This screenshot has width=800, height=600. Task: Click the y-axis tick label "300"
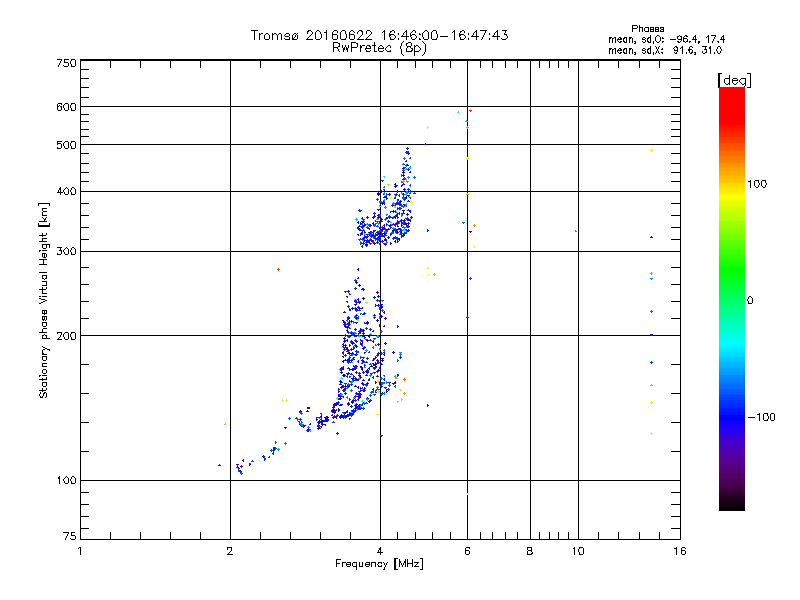[66, 252]
